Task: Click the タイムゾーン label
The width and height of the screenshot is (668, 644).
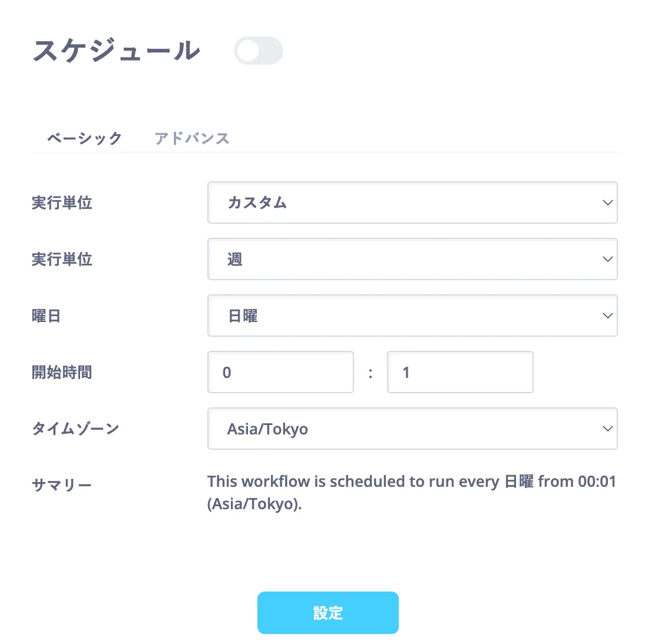Action: coord(75,429)
